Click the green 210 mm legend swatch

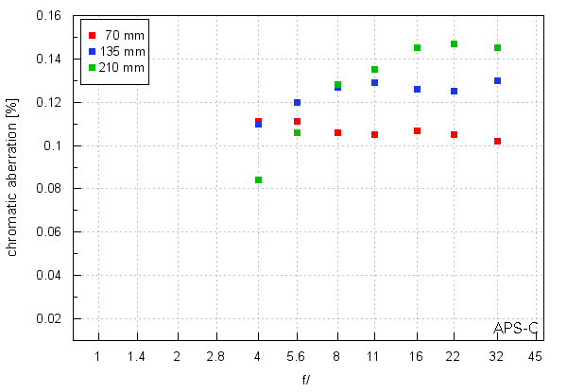tap(92, 67)
